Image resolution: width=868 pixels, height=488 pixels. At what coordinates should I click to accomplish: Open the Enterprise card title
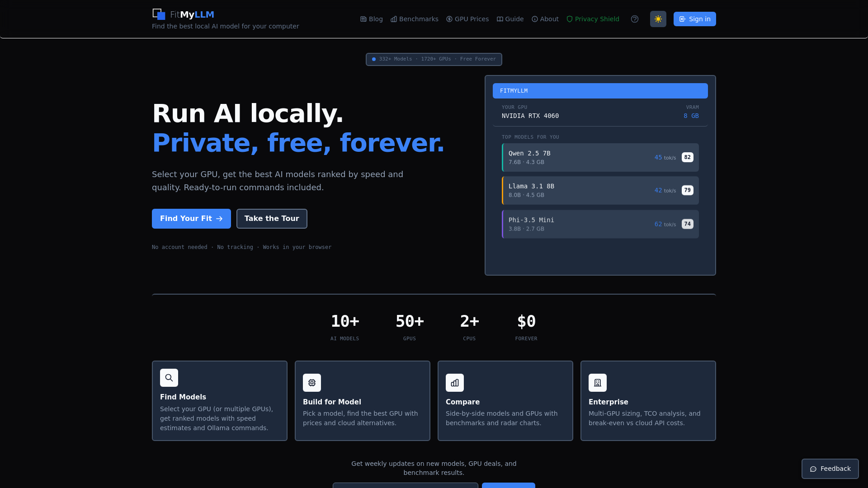609,402
